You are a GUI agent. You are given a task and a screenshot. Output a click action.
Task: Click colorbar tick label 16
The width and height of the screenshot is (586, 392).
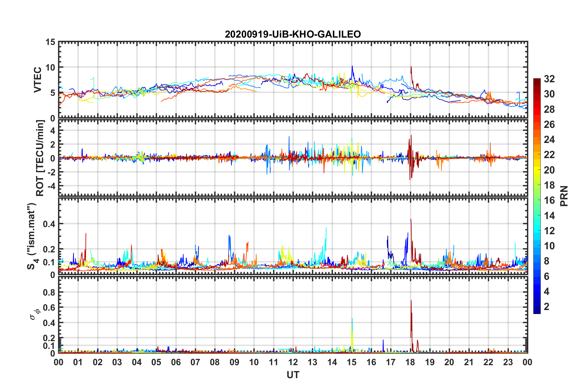coord(549,200)
